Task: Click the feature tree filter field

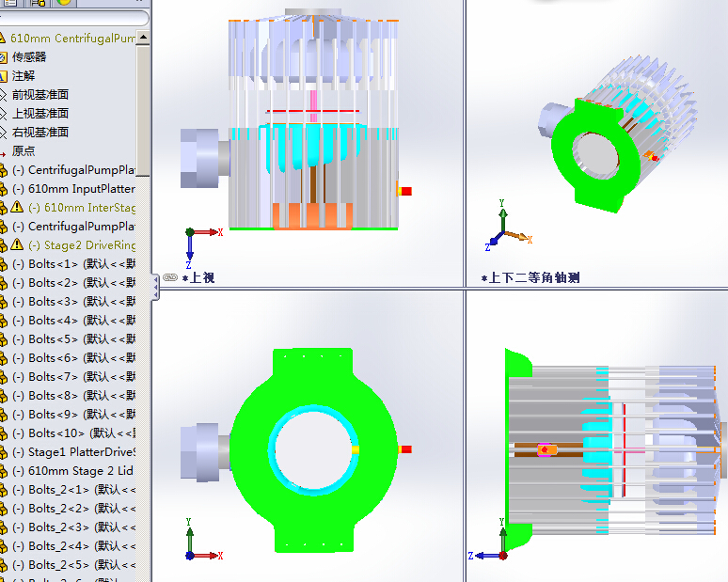Action: click(x=74, y=18)
